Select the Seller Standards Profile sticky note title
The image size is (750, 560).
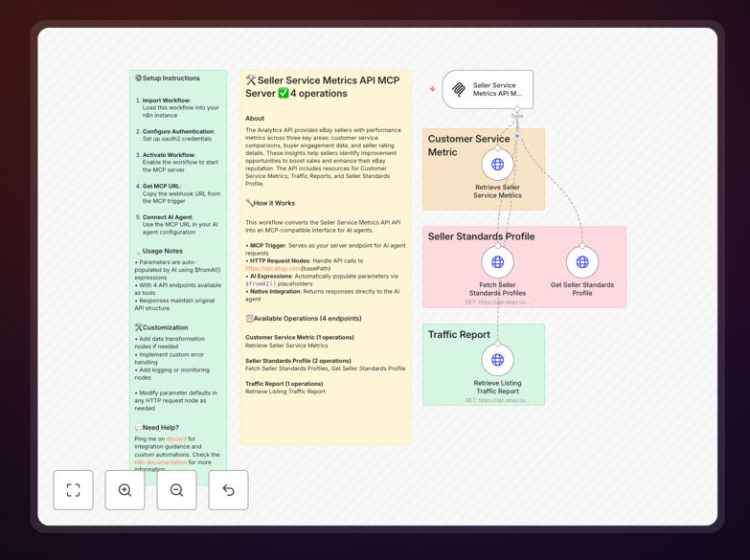pos(481,236)
